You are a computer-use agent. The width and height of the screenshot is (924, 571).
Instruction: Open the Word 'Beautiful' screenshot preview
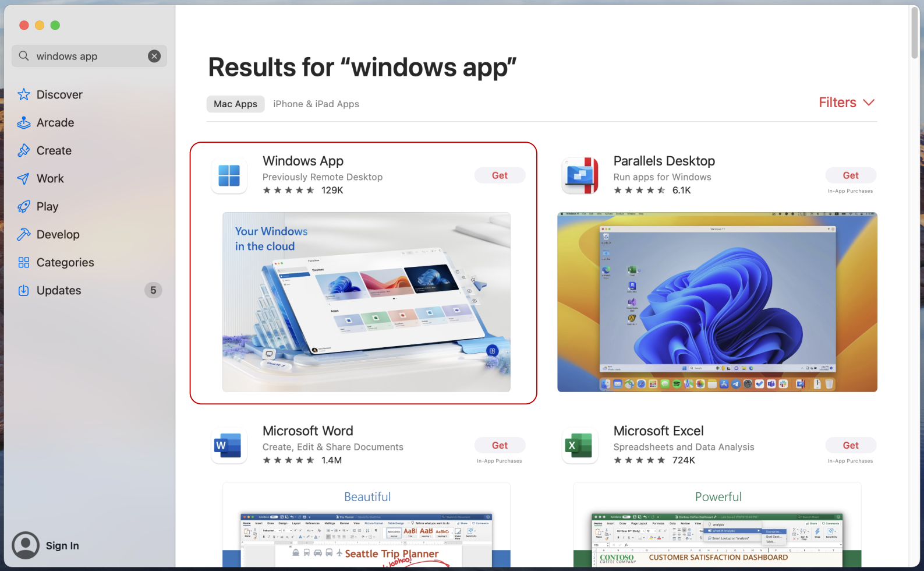tap(366, 524)
